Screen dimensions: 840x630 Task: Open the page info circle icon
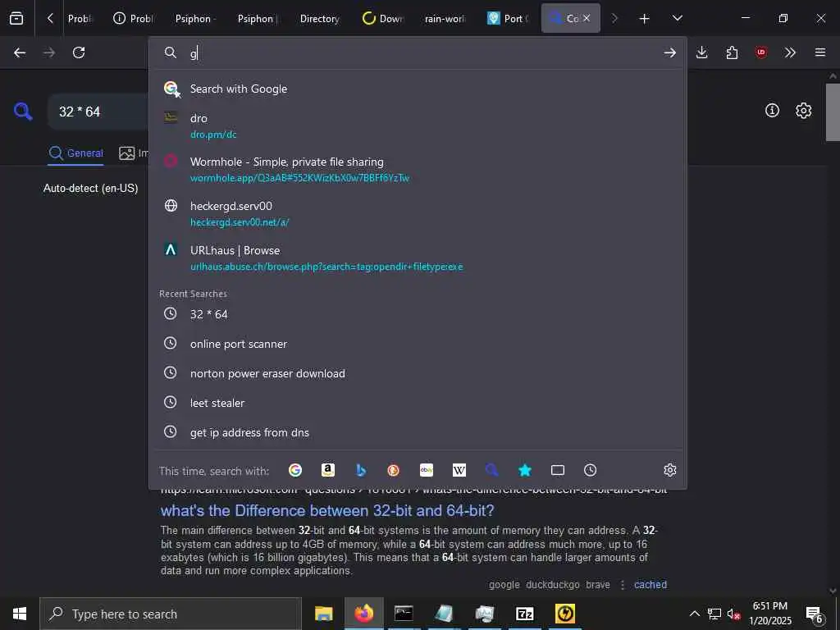(772, 111)
